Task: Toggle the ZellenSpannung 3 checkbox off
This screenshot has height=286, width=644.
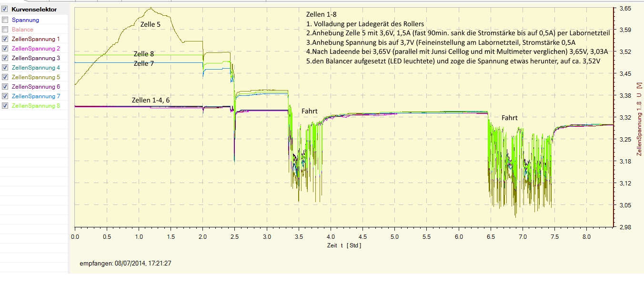Action: coord(5,58)
